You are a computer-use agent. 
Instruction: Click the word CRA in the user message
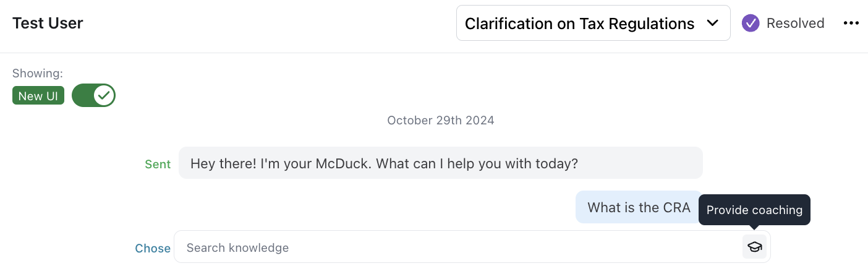click(x=676, y=207)
